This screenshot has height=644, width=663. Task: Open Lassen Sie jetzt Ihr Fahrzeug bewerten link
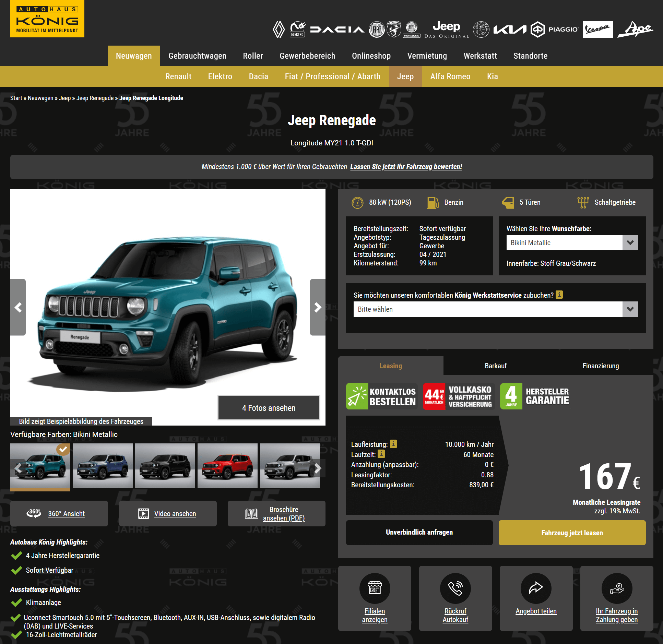click(406, 167)
